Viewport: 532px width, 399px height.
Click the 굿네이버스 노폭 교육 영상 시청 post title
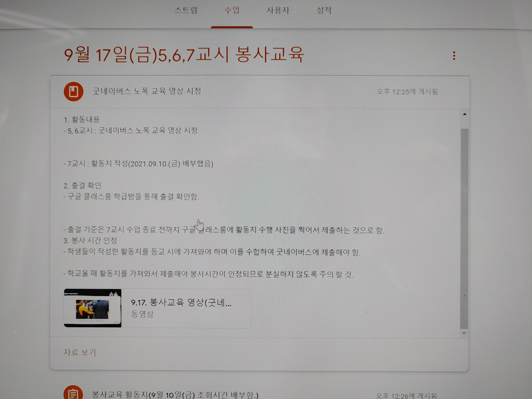tap(147, 91)
